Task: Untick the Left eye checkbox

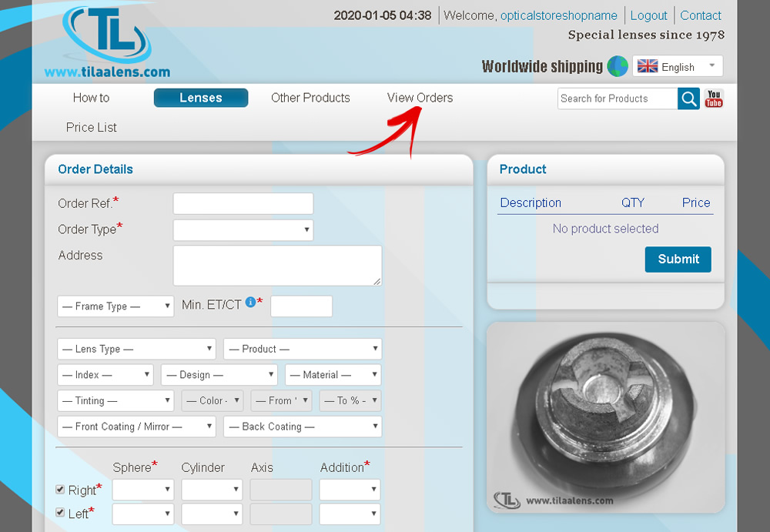Action: (x=61, y=513)
